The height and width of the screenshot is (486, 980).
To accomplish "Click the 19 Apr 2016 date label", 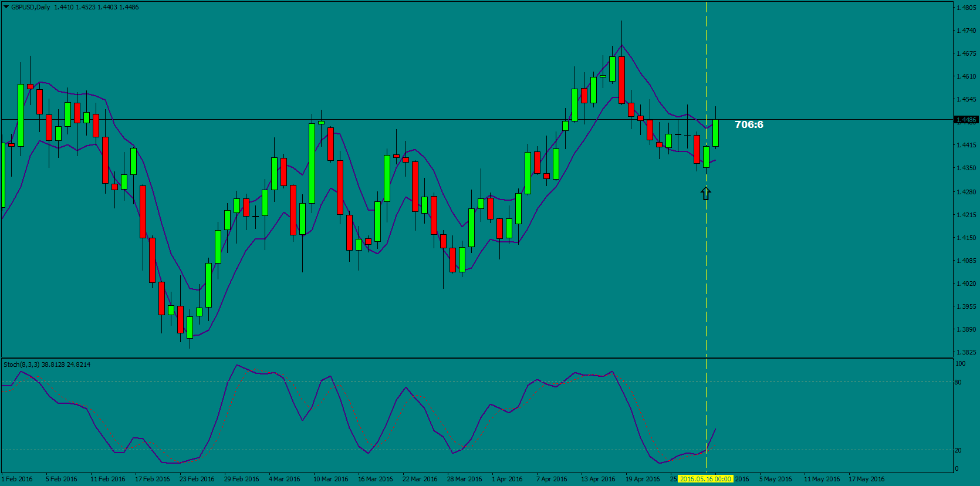I will point(643,479).
